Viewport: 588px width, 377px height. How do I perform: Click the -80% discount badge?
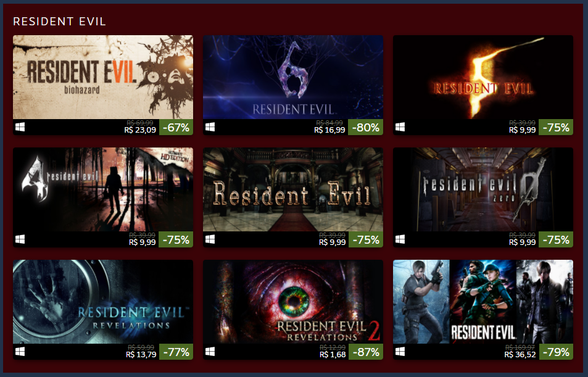[366, 127]
